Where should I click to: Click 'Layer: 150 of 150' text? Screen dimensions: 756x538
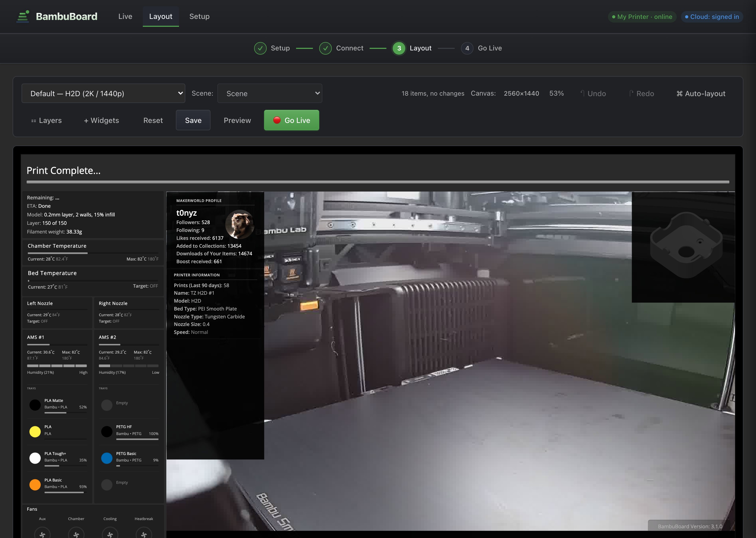[x=47, y=223]
